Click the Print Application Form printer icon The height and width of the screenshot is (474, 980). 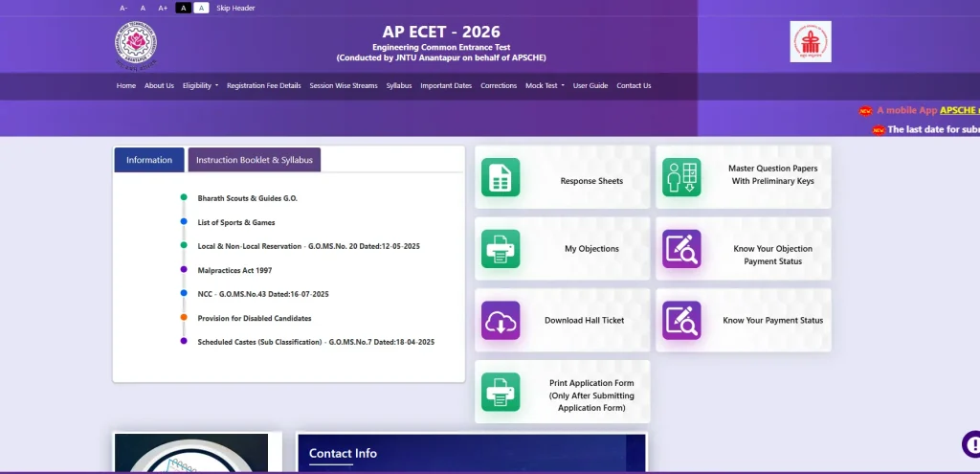tap(500, 392)
